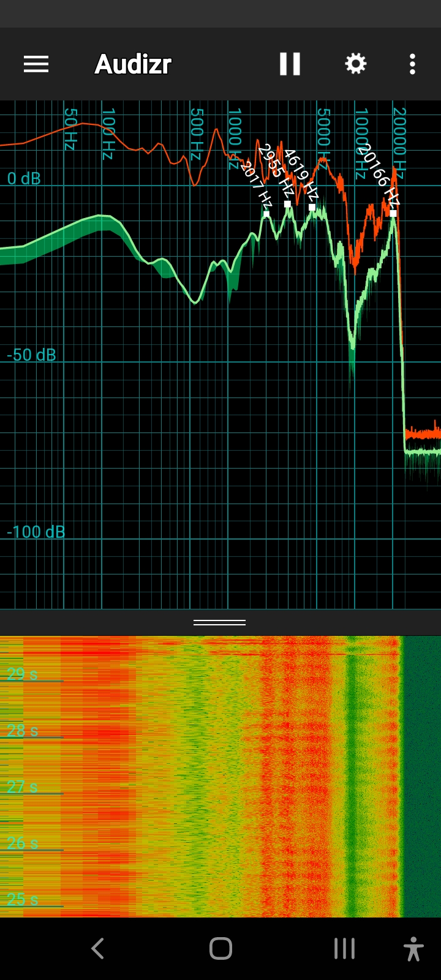The height and width of the screenshot is (980, 441).
Task: Tap the -50 dB axis label
Action: point(31,355)
